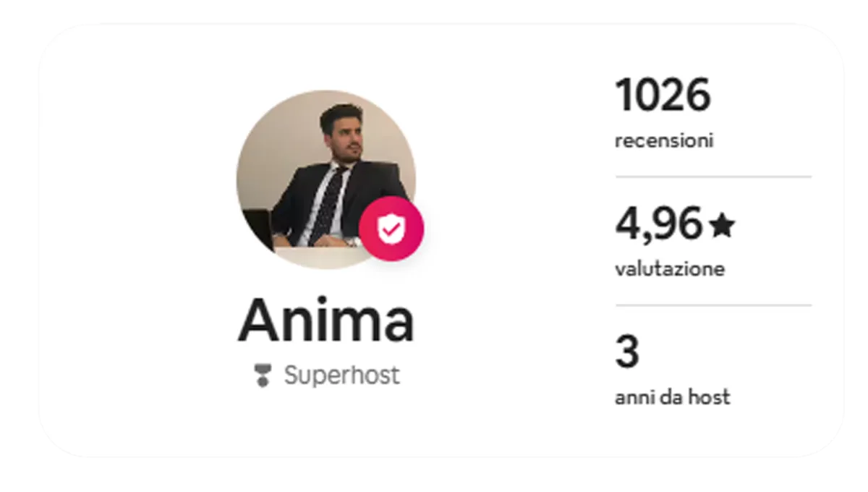Click the number 3 hosting years

(627, 352)
